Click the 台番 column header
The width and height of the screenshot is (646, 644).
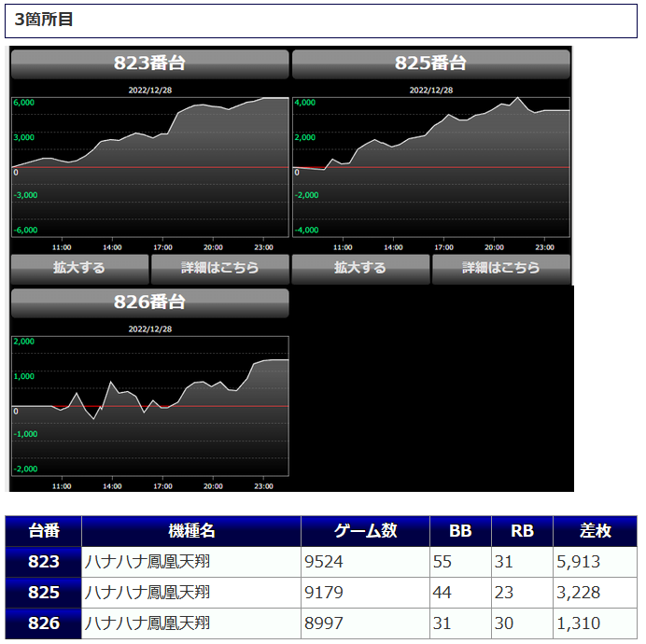click(43, 531)
